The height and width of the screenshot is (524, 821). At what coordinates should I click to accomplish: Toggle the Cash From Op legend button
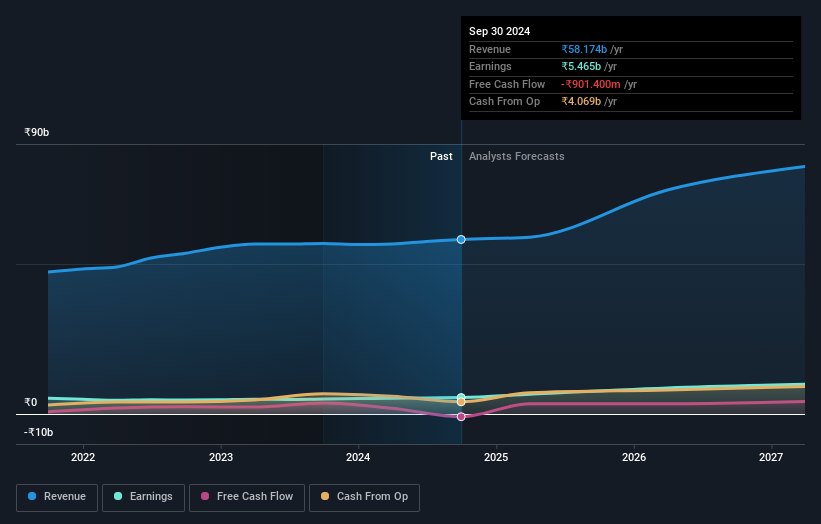(364, 497)
